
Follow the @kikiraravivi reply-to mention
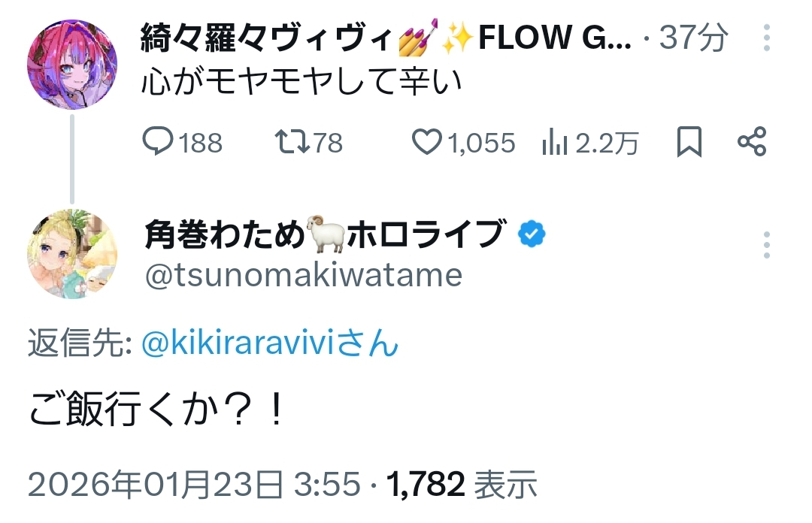[x=268, y=344]
